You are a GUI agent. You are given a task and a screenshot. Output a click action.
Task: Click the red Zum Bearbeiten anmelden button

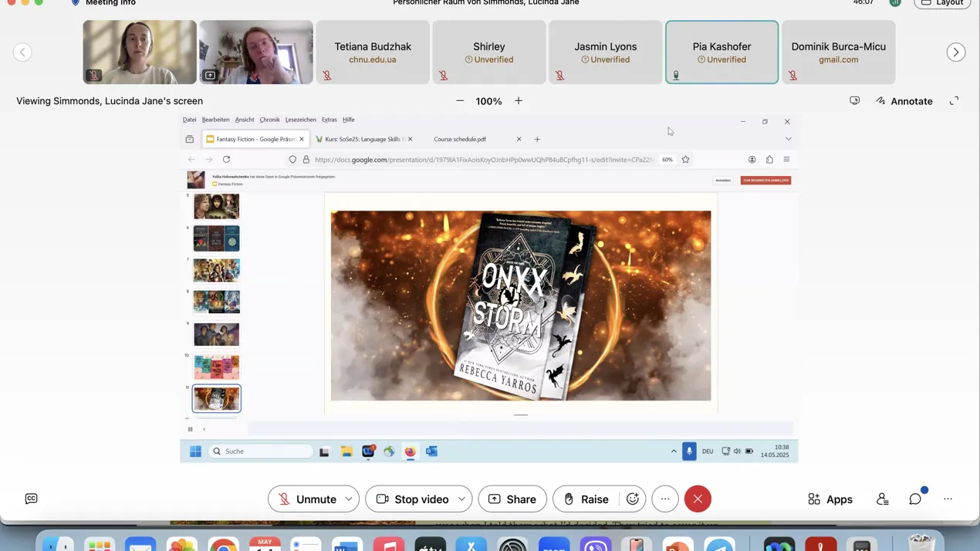765,181
